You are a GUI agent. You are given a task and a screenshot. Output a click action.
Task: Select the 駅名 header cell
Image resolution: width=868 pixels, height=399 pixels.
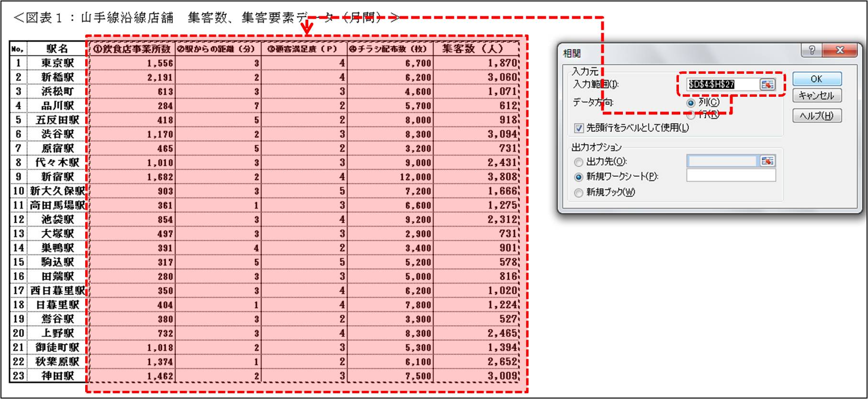point(57,49)
